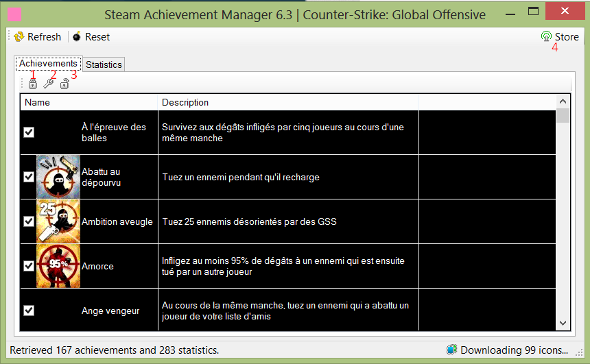Click the 'Infligez au moins 95% de dégâts' description
This screenshot has width=590, height=364.
pyautogui.click(x=283, y=266)
